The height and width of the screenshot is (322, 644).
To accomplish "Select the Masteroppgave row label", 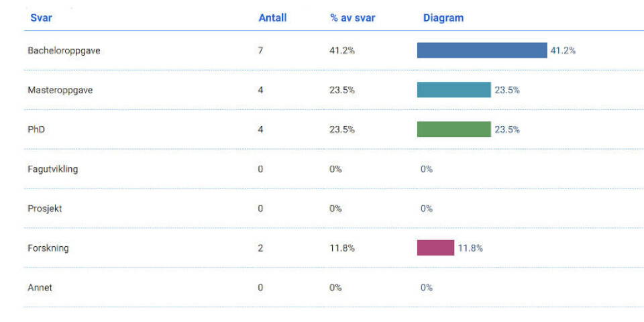I will click(x=60, y=90).
